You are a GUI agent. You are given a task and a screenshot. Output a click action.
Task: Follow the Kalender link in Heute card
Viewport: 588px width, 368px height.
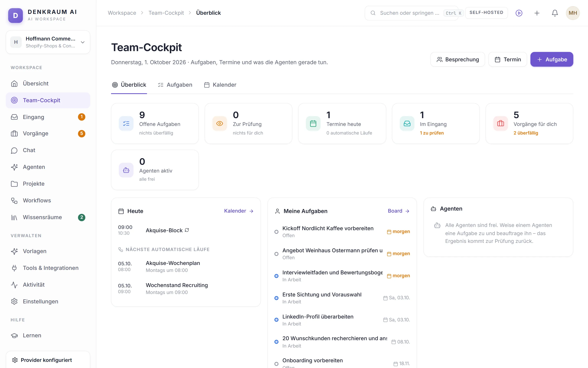point(239,211)
